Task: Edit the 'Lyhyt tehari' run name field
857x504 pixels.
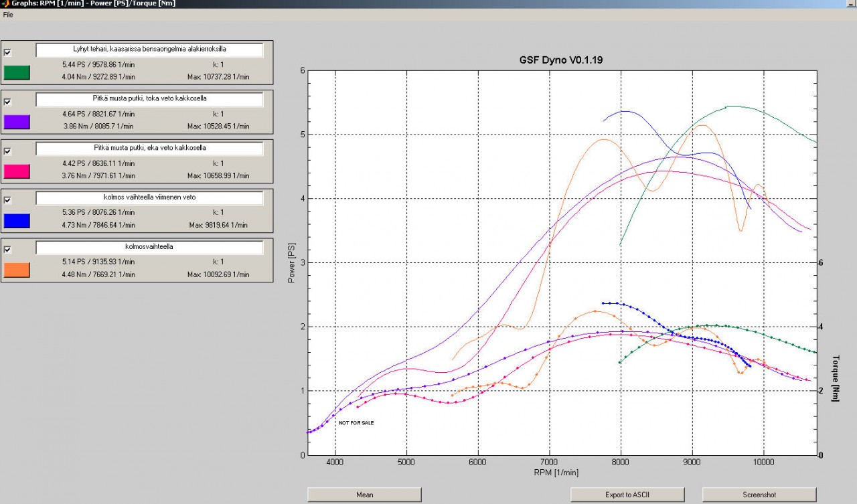Action: coord(149,50)
